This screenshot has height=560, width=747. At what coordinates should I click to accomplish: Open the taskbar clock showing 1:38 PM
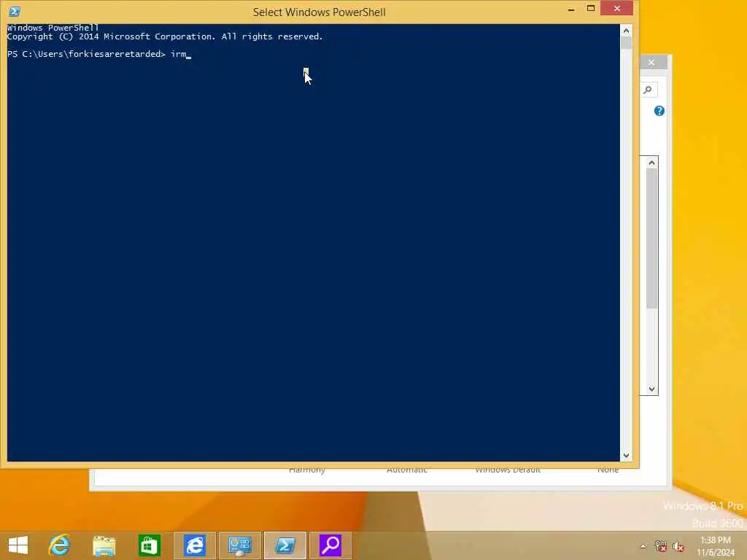coord(716,546)
